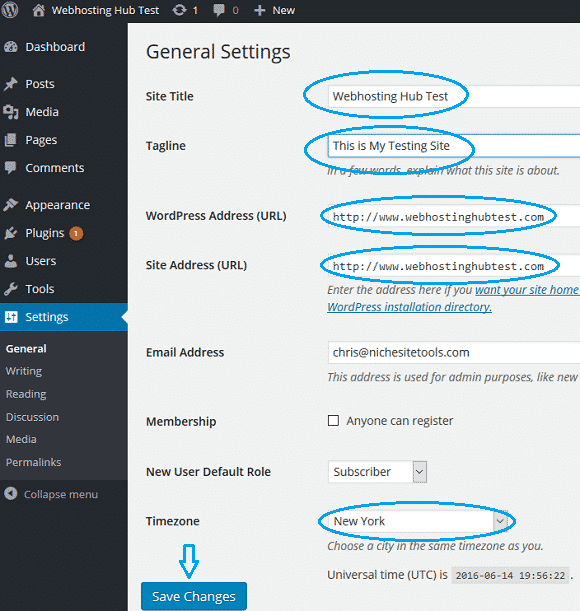The width and height of the screenshot is (580, 611).
Task: Open Writing settings submenu
Action: coord(24,371)
